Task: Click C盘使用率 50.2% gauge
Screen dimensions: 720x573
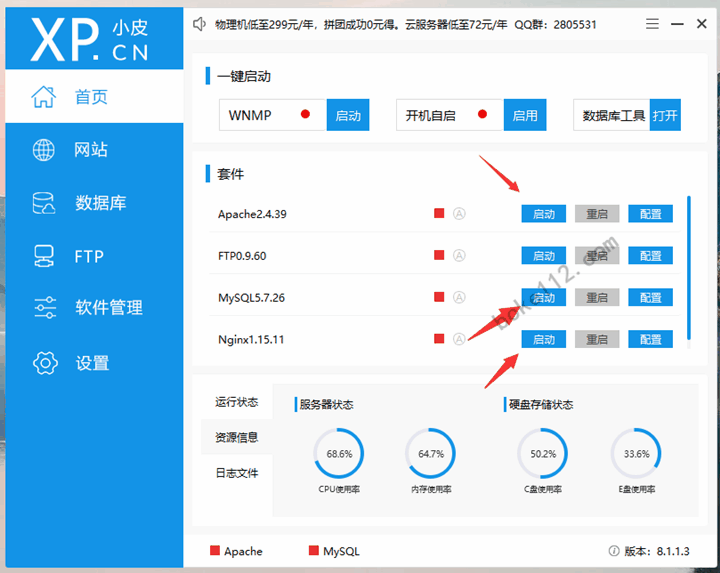Action: [543, 454]
